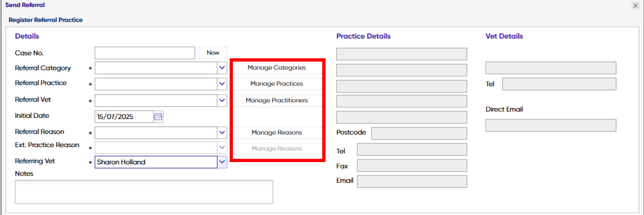Focus the Case No. text field
644x215 pixels.
pos(145,53)
